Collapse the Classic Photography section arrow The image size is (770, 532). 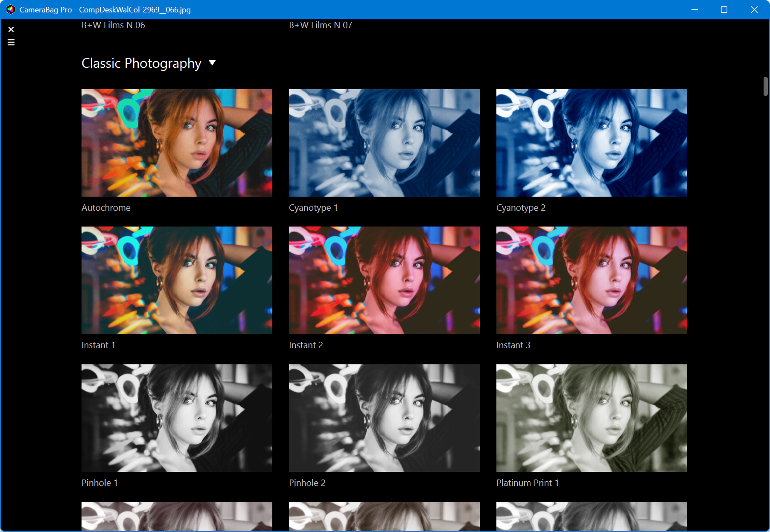tap(212, 63)
